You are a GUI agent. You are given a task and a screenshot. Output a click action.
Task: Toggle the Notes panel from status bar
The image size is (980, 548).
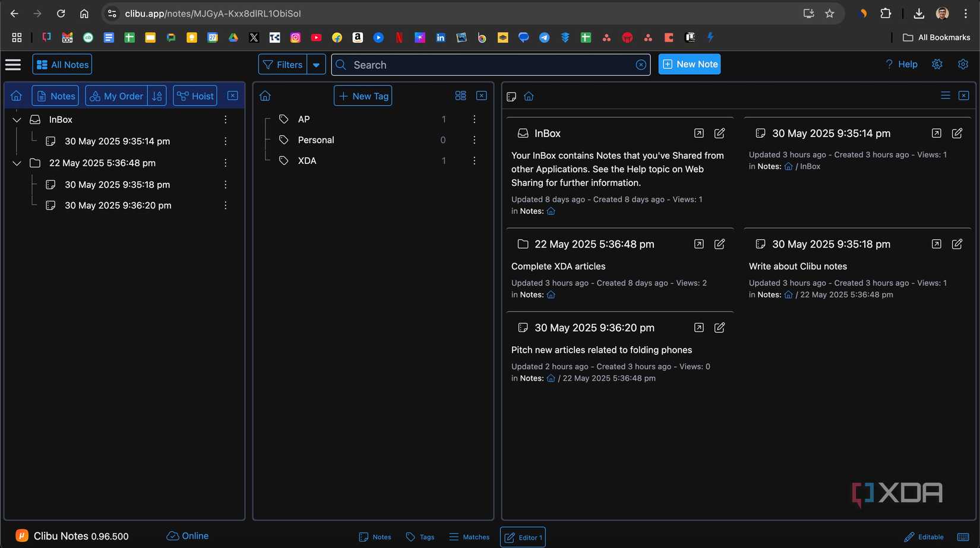pos(375,537)
